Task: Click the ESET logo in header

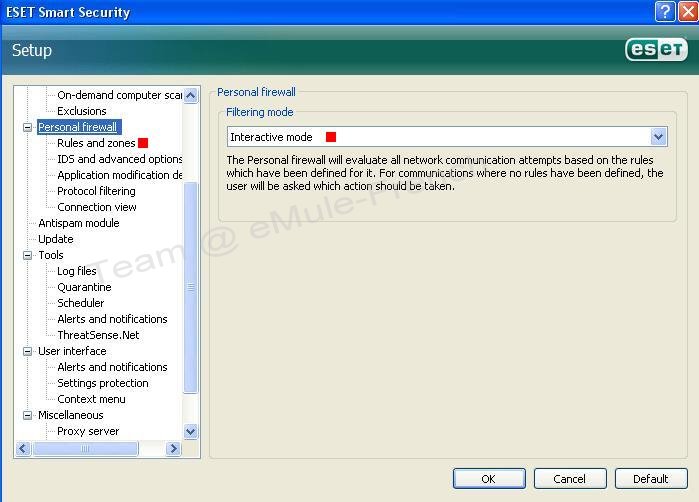Action: [x=656, y=49]
